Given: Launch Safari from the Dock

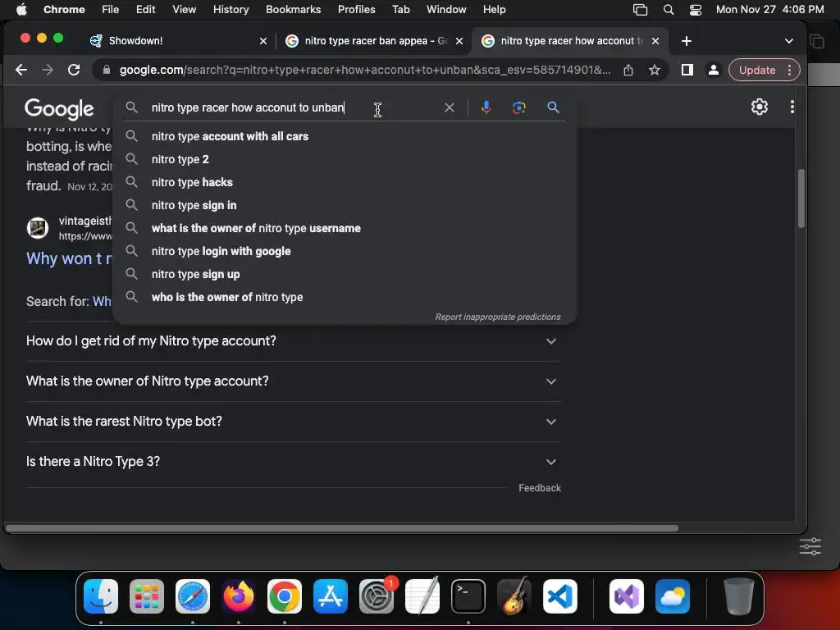Looking at the screenshot, I should click(193, 596).
